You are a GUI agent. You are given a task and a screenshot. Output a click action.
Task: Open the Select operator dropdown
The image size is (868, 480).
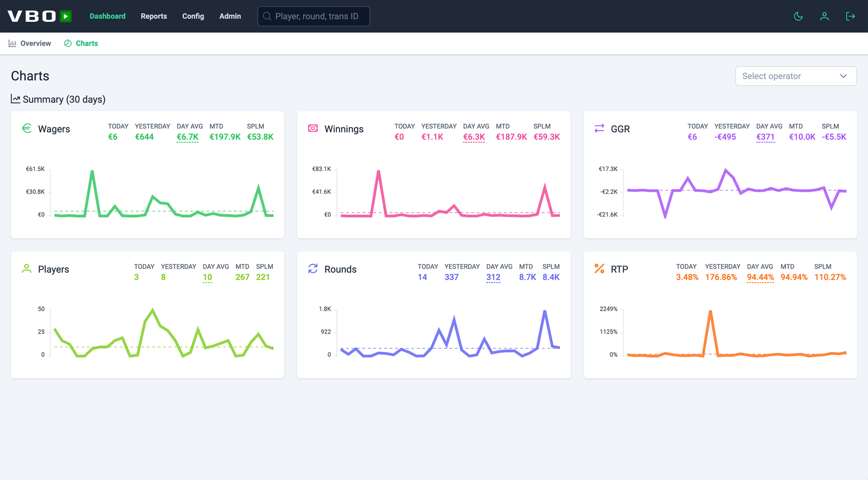pos(796,76)
